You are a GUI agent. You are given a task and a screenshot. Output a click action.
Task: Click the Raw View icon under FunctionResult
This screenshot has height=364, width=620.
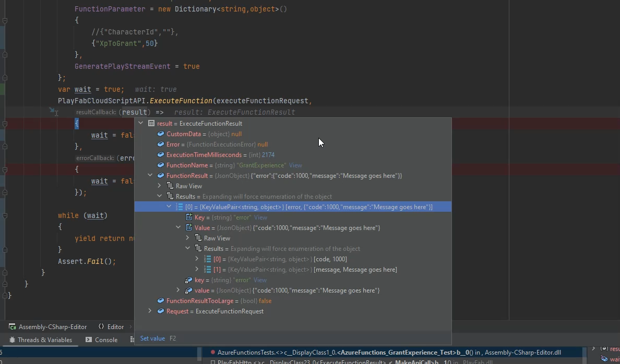(x=170, y=186)
